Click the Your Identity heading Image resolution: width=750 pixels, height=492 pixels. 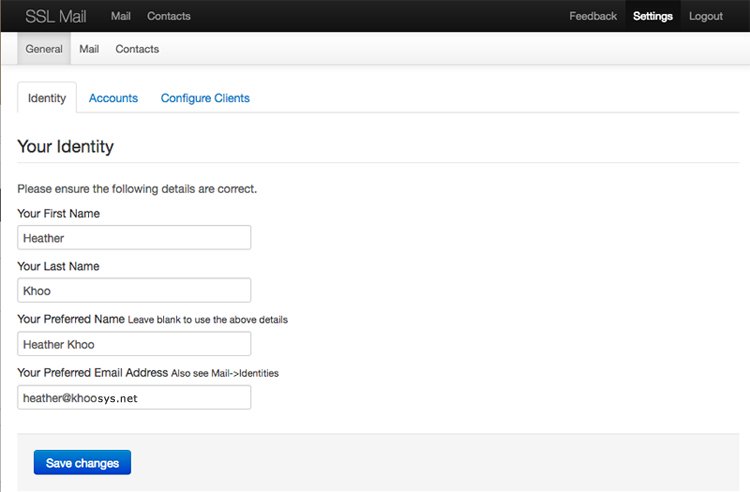[66, 147]
